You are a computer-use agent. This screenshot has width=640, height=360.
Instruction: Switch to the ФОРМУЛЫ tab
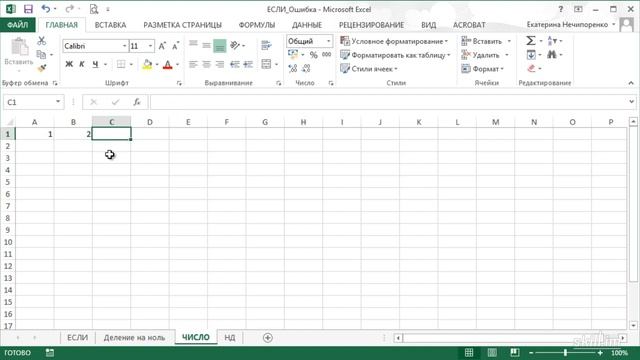[257, 25]
